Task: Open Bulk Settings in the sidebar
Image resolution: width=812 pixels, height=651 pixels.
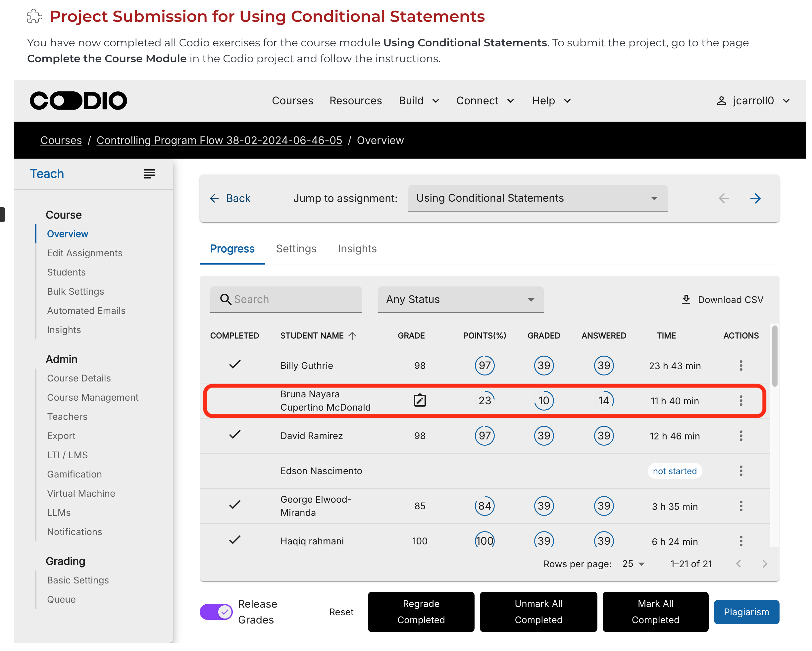Action: pos(75,291)
